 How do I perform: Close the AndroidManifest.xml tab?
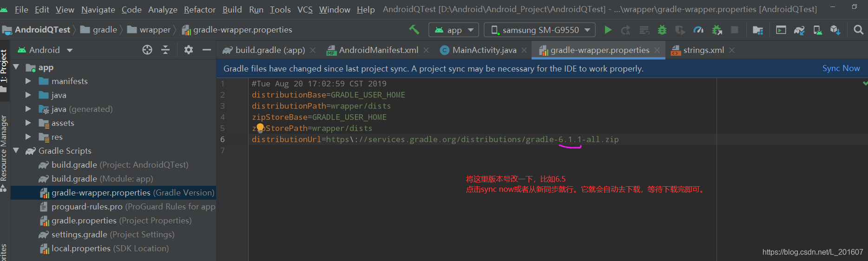(426, 50)
